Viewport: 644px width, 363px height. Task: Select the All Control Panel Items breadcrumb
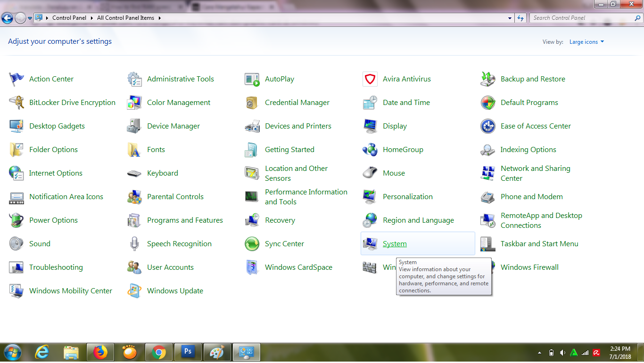point(125,18)
